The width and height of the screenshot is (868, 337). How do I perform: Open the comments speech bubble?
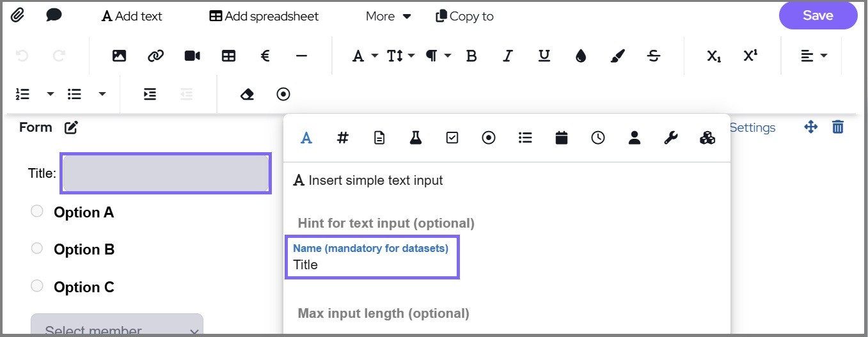click(54, 15)
